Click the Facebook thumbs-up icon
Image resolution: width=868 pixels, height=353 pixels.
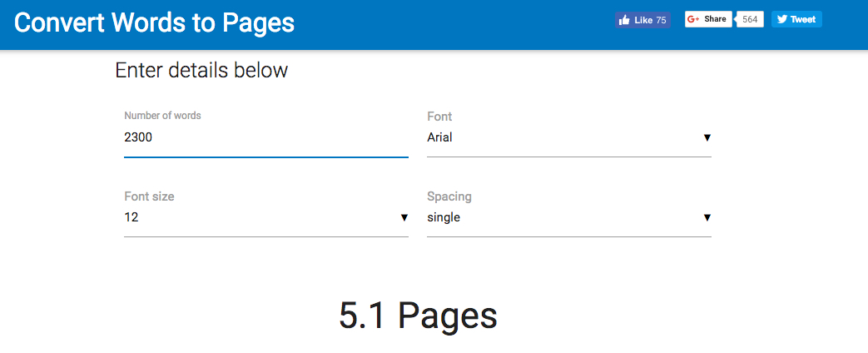pos(624,20)
